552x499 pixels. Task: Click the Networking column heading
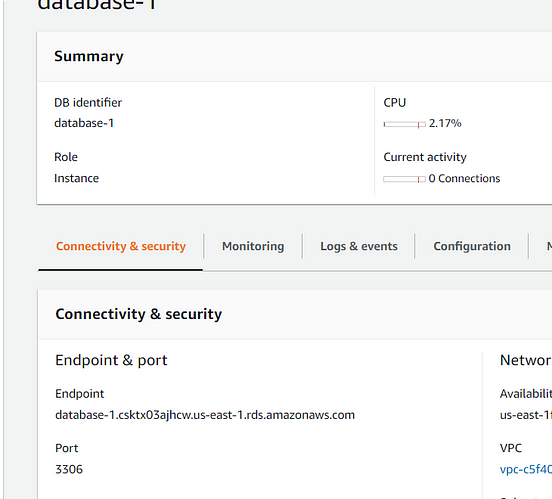click(526, 360)
